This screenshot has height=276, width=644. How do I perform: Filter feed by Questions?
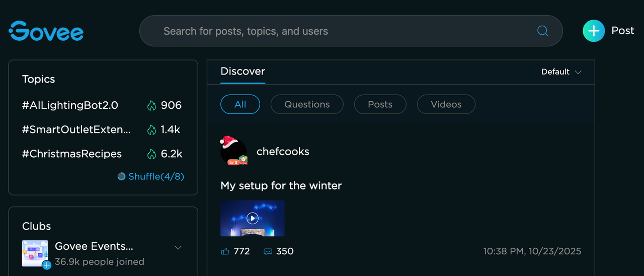click(x=307, y=104)
